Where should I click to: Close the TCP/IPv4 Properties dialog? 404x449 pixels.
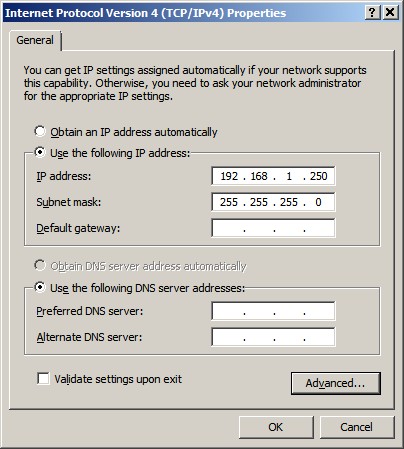[390, 13]
